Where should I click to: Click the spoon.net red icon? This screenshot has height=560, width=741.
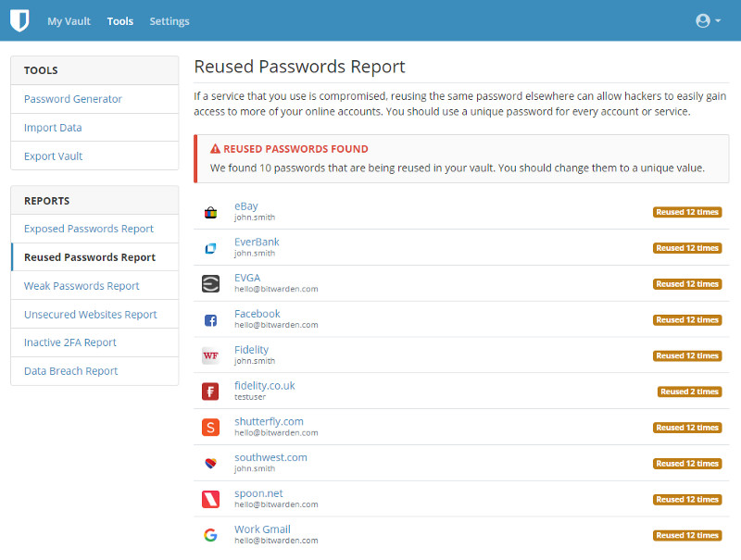pyautogui.click(x=210, y=499)
